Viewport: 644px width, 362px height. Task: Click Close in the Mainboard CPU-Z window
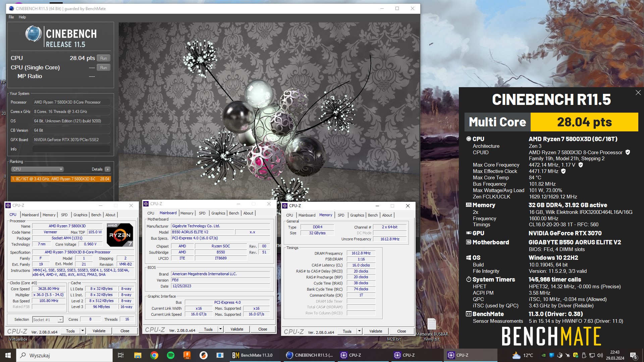coord(263,329)
